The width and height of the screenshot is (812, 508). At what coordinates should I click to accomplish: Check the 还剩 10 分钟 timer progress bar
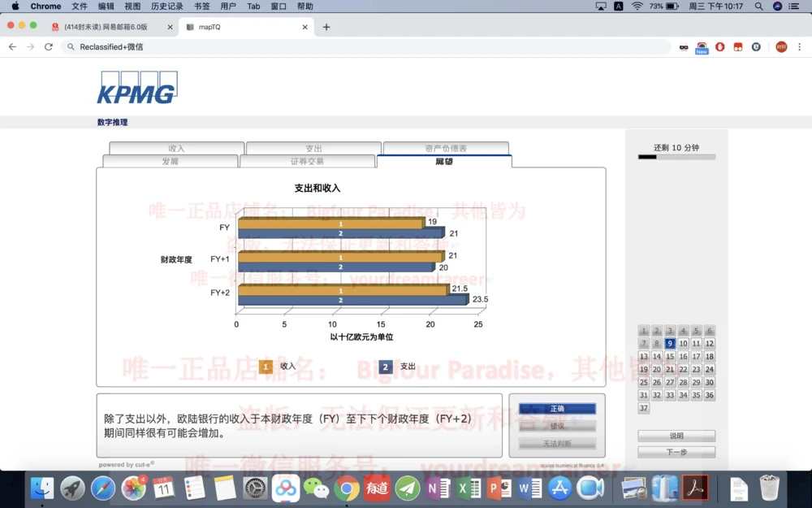[676, 156]
